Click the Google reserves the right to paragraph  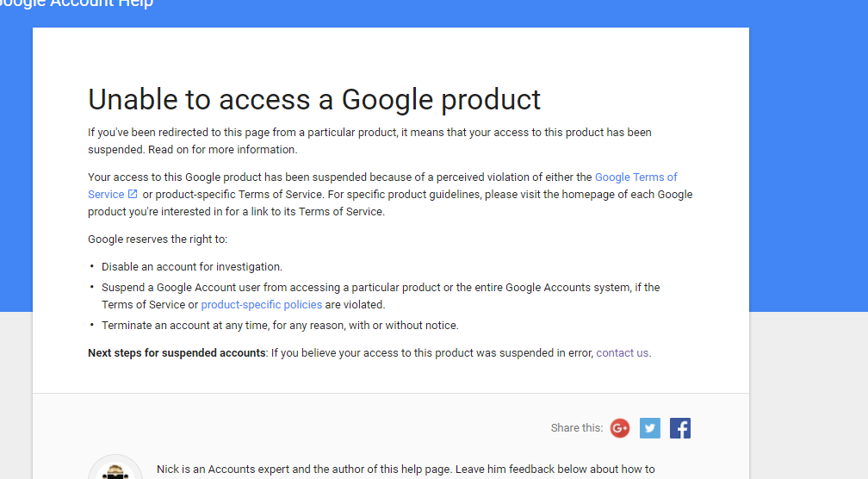[158, 239]
